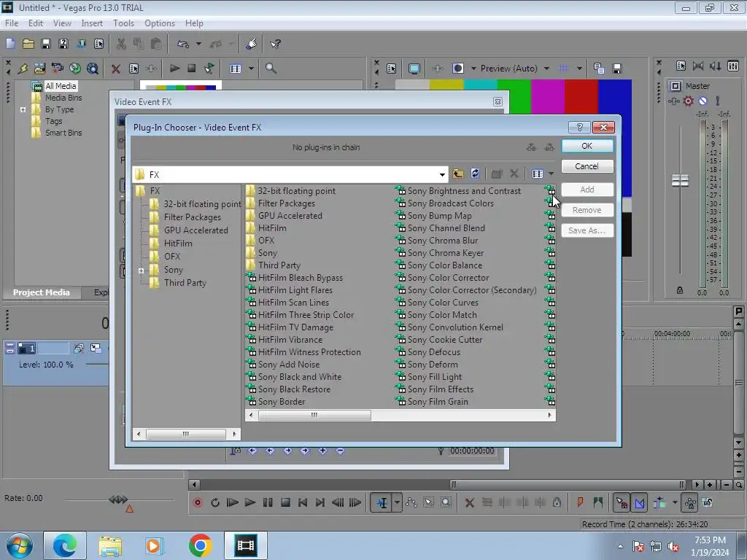The height and width of the screenshot is (560, 747).
Task: Save project using the floppy disk icon
Action: (x=46, y=44)
